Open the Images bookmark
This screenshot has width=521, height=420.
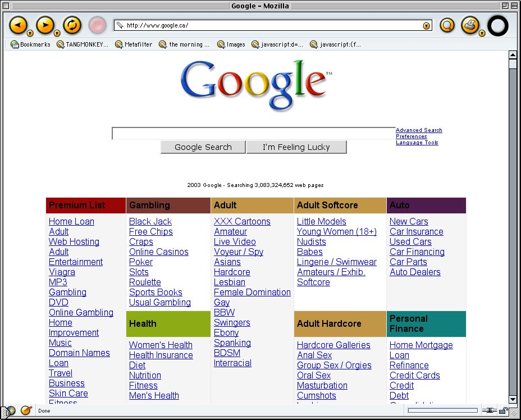click(x=231, y=44)
